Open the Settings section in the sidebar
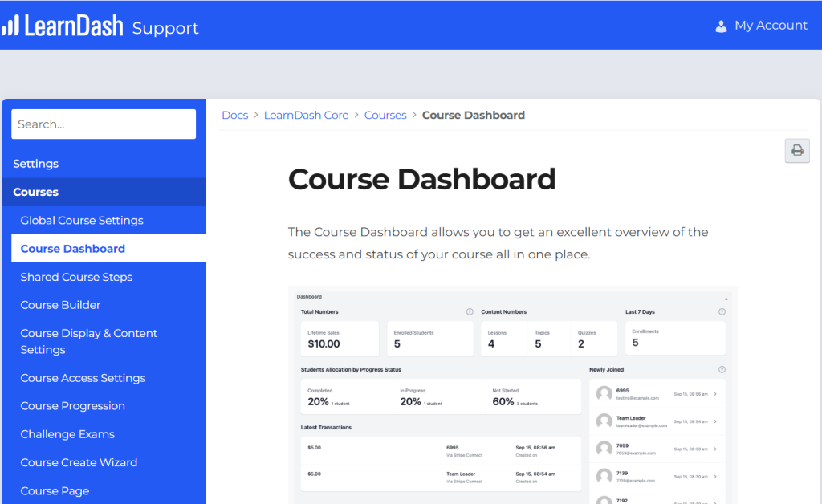 click(x=35, y=164)
